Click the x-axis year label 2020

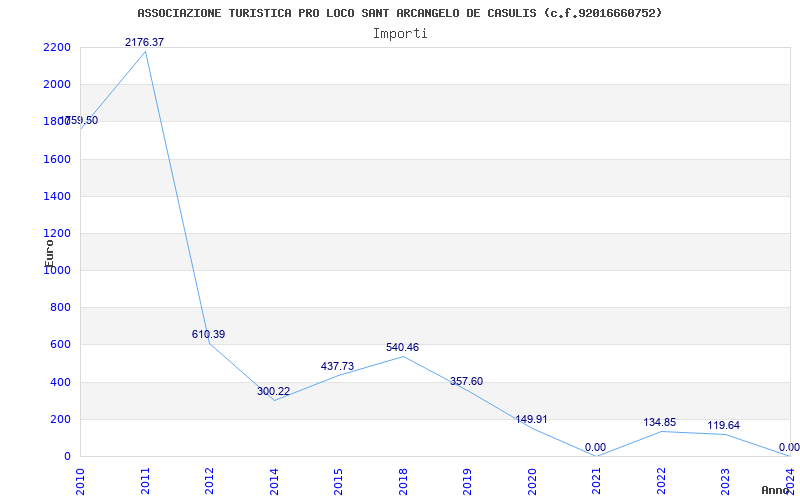click(x=532, y=481)
